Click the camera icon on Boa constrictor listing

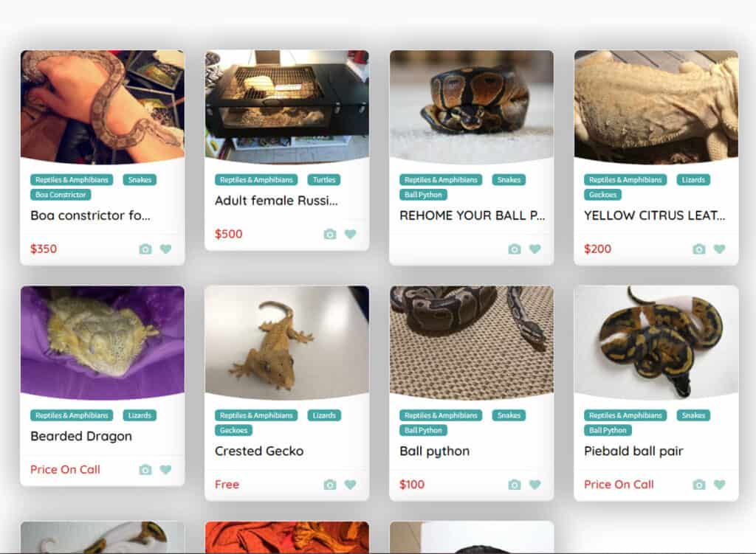(x=145, y=249)
